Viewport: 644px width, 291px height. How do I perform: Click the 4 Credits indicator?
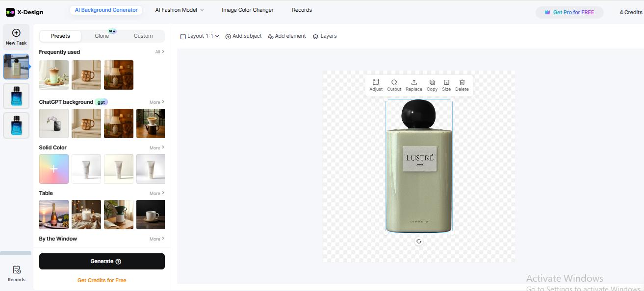(x=631, y=12)
